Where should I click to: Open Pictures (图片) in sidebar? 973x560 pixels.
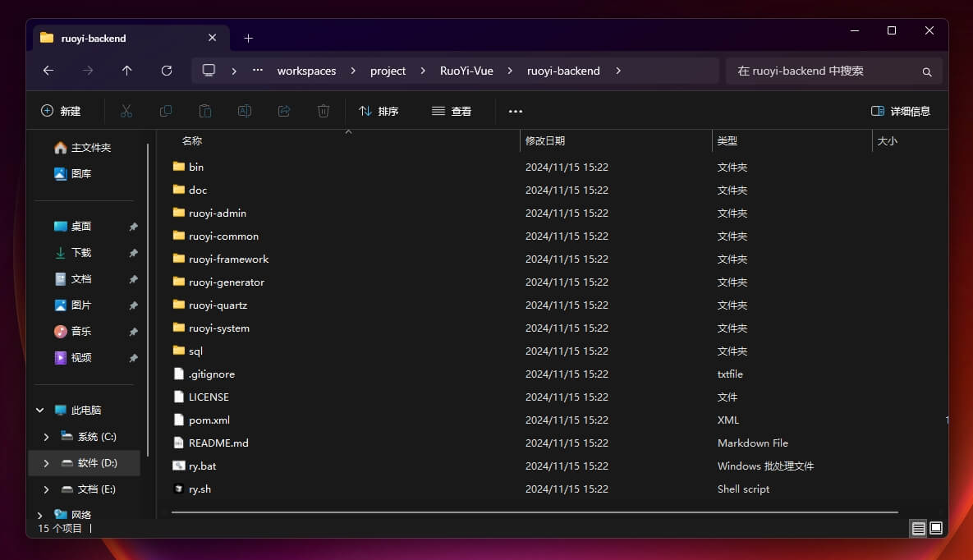[x=72, y=305]
